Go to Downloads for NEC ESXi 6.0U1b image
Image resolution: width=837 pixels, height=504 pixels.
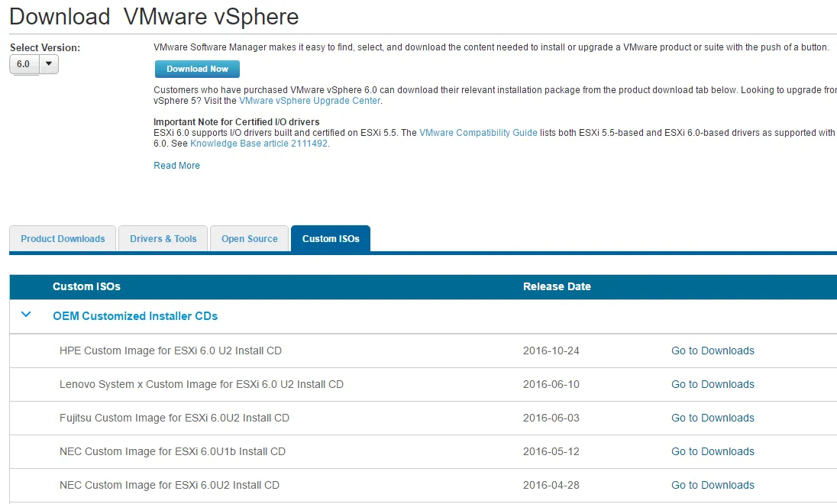pyautogui.click(x=713, y=452)
